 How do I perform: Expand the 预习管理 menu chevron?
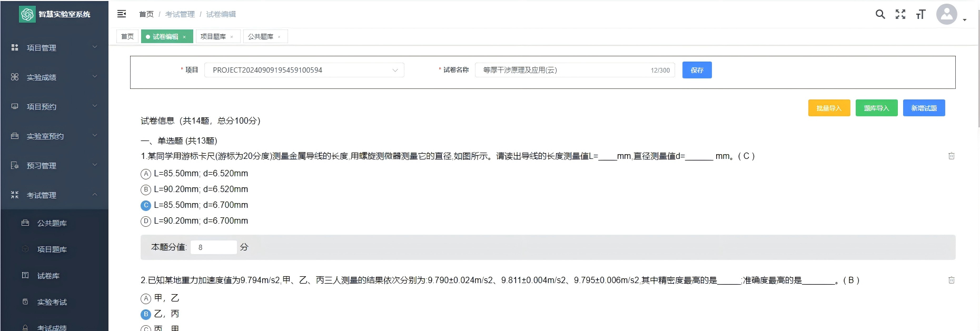(x=95, y=165)
